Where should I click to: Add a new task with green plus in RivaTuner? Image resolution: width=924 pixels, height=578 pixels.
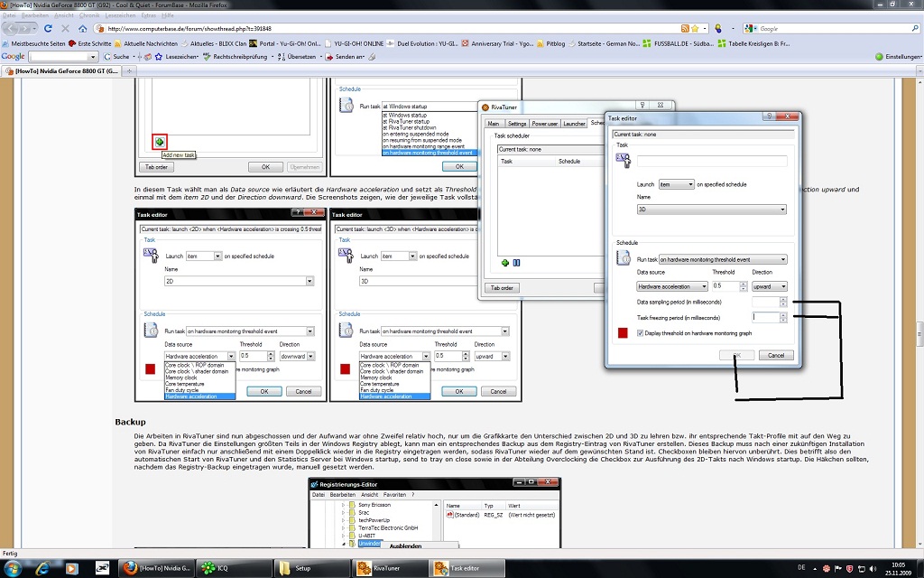505,263
